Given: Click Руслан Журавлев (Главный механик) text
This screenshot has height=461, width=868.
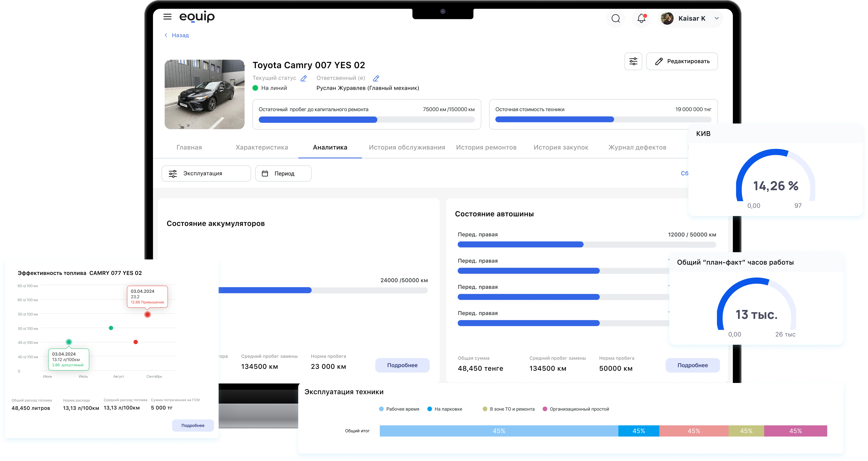Looking at the screenshot, I should coord(368,88).
